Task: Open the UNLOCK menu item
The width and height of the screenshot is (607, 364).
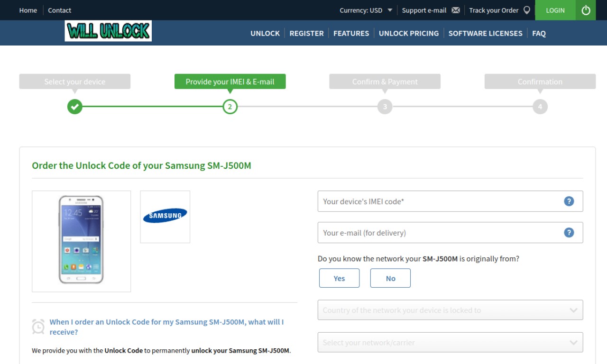Action: pyautogui.click(x=265, y=33)
